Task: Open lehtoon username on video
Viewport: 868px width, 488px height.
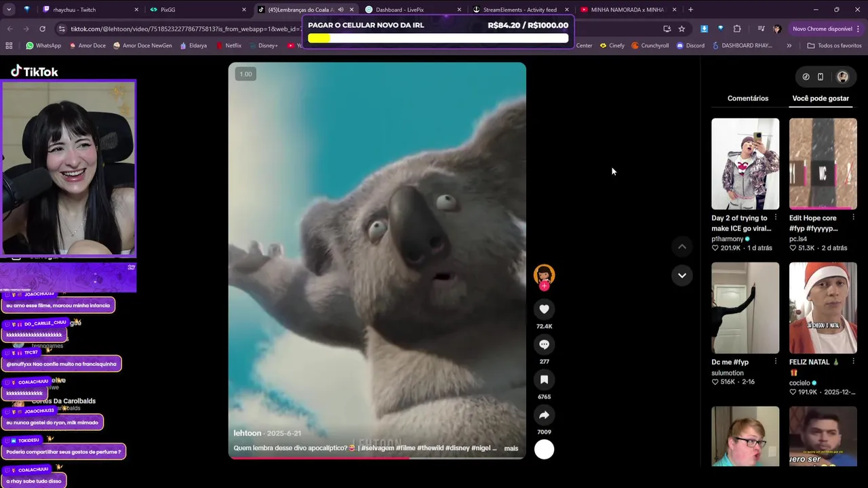Action: [248, 433]
